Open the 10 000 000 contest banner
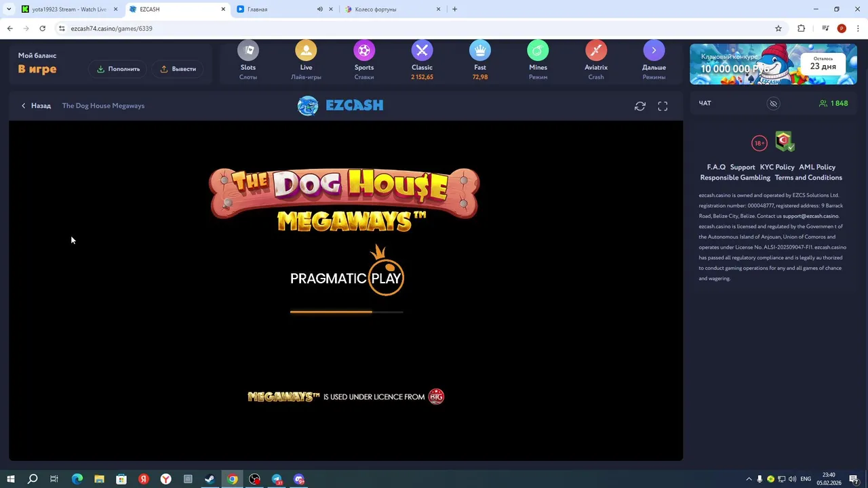 [x=773, y=64]
